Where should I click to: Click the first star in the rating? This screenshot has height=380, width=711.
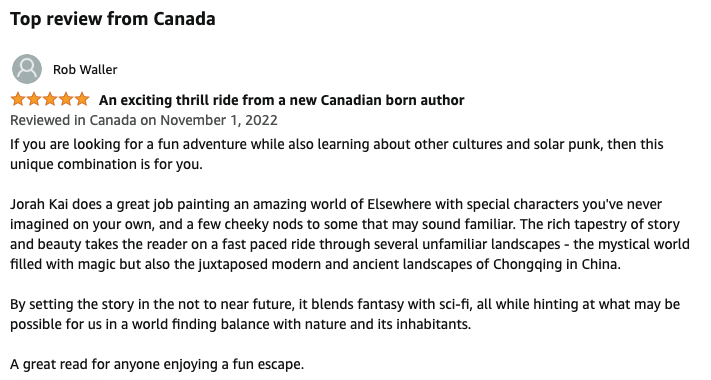point(18,99)
